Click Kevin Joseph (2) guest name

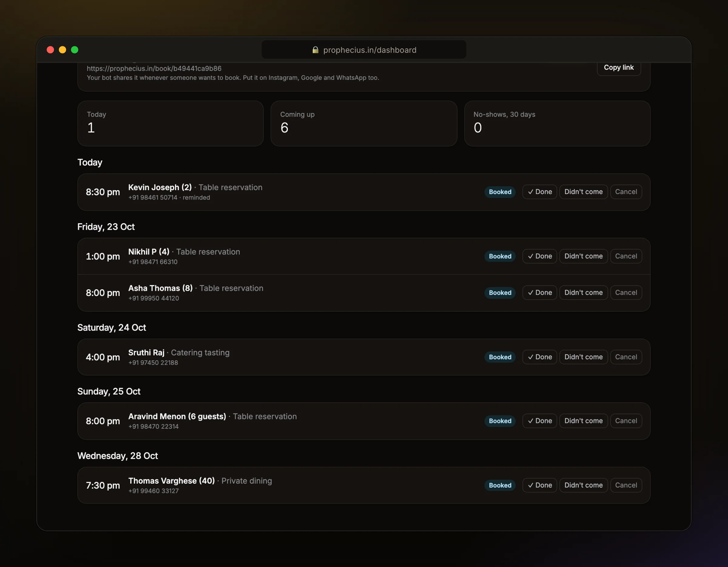[x=160, y=187]
